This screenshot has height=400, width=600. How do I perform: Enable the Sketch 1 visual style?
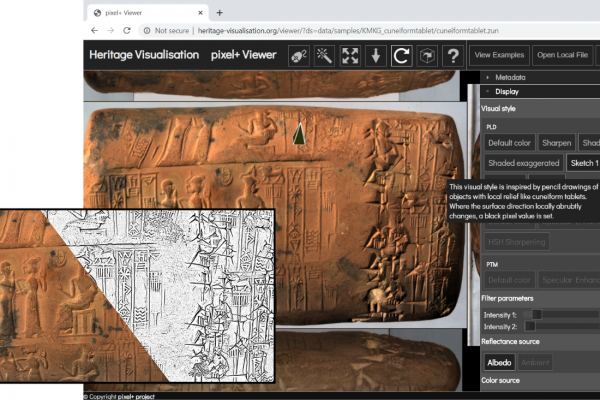583,162
